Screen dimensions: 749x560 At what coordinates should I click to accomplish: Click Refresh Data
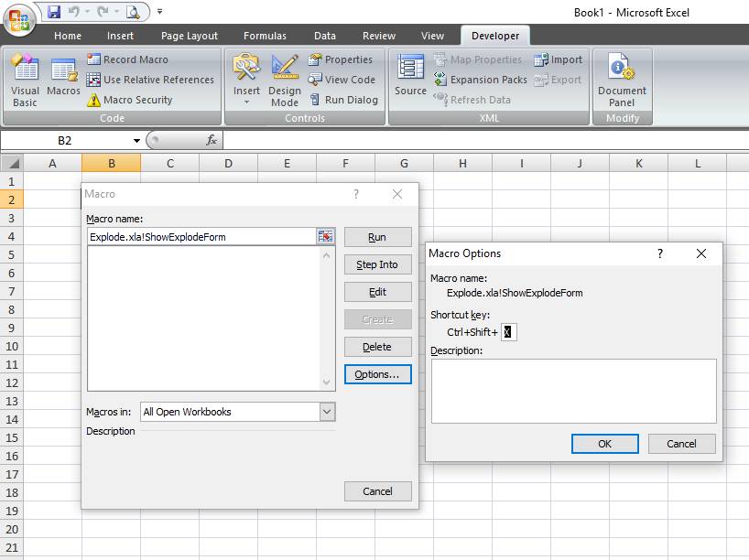coord(472,100)
